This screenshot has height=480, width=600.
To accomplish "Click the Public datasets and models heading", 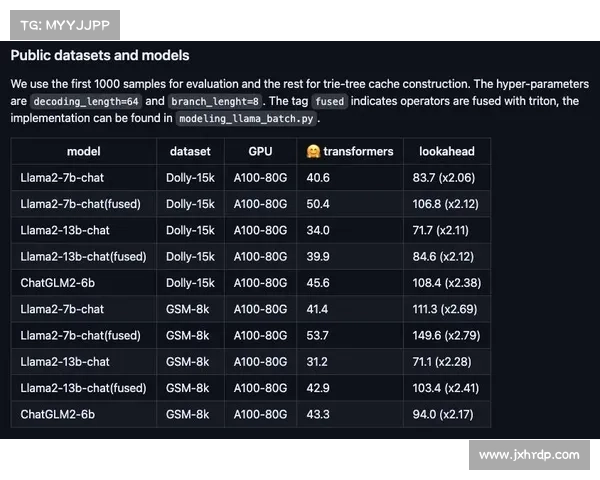I will pos(100,56).
